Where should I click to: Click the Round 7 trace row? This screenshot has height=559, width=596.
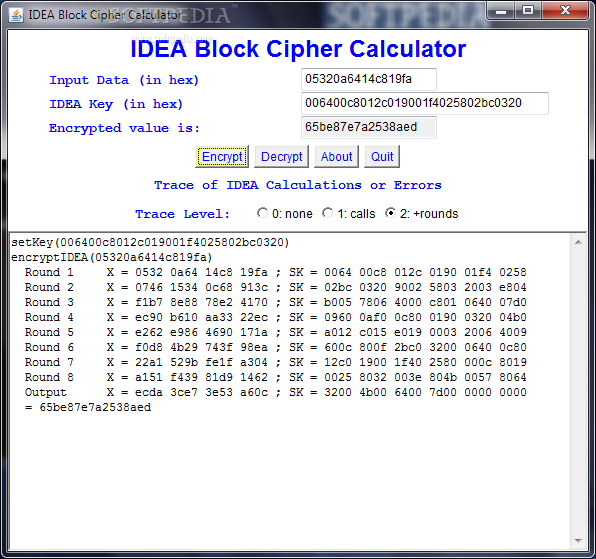276,362
